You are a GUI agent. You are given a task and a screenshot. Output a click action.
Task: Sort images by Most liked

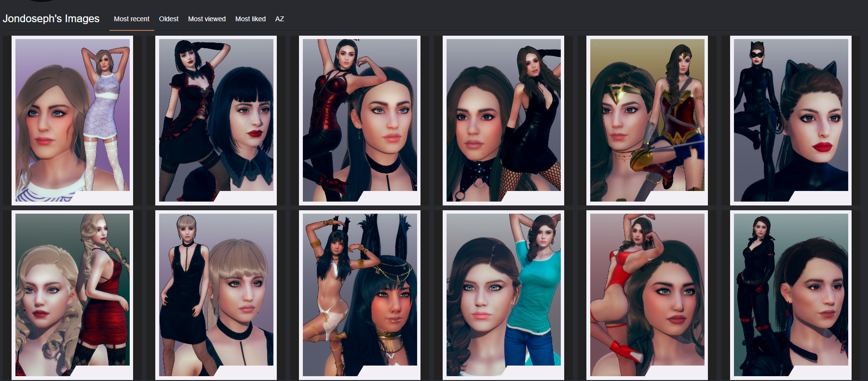tap(250, 19)
